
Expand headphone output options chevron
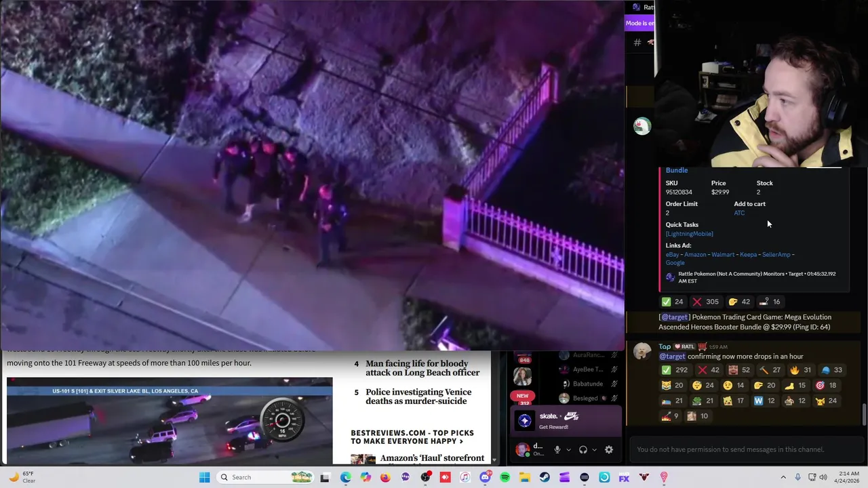[594, 449]
